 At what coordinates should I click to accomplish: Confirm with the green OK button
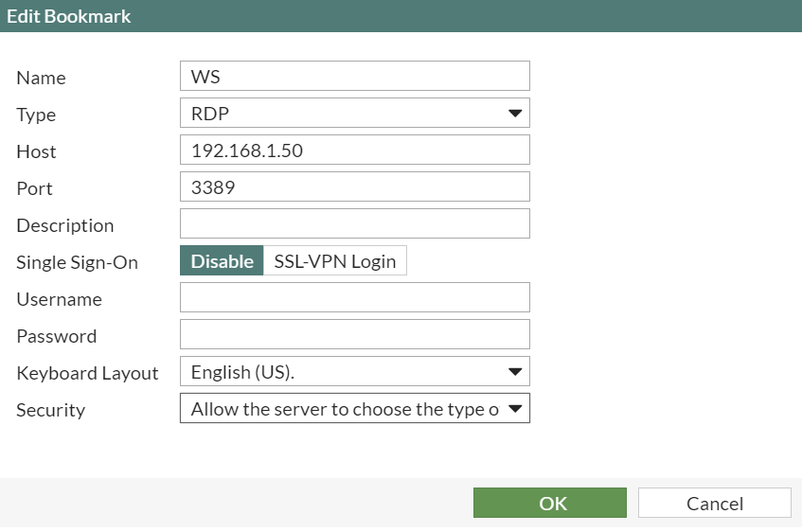[550, 503]
